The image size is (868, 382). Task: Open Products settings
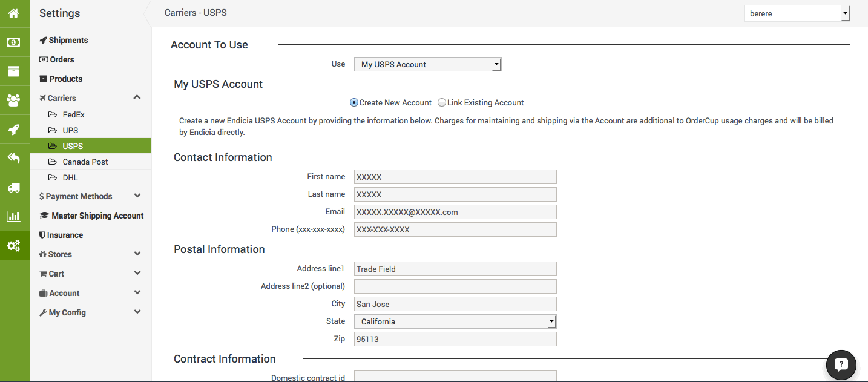click(x=61, y=79)
